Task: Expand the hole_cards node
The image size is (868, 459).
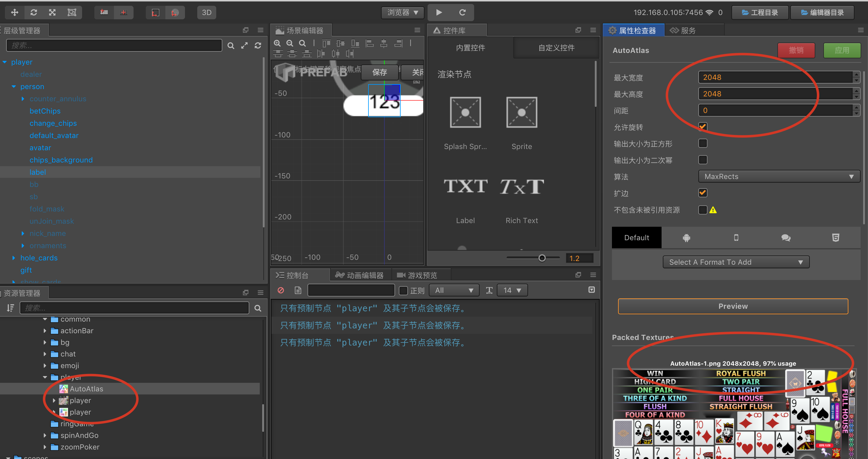Action: tap(14, 258)
